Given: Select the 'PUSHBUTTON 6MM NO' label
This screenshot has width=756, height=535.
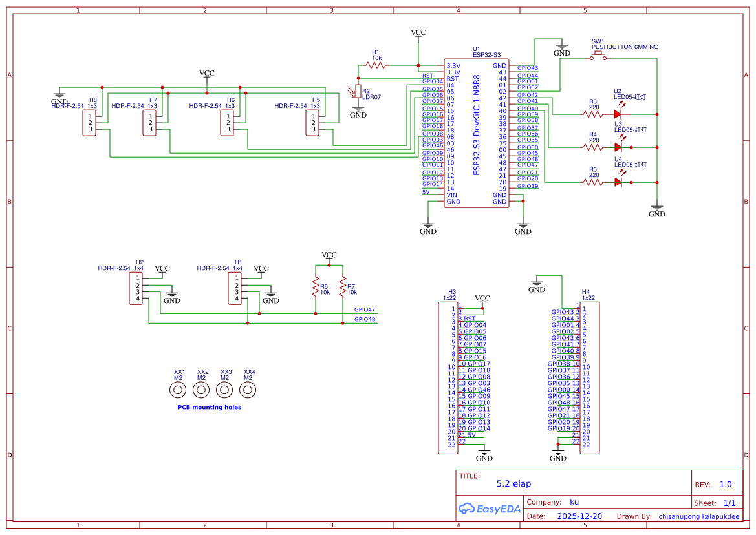Looking at the screenshot, I should [625, 47].
